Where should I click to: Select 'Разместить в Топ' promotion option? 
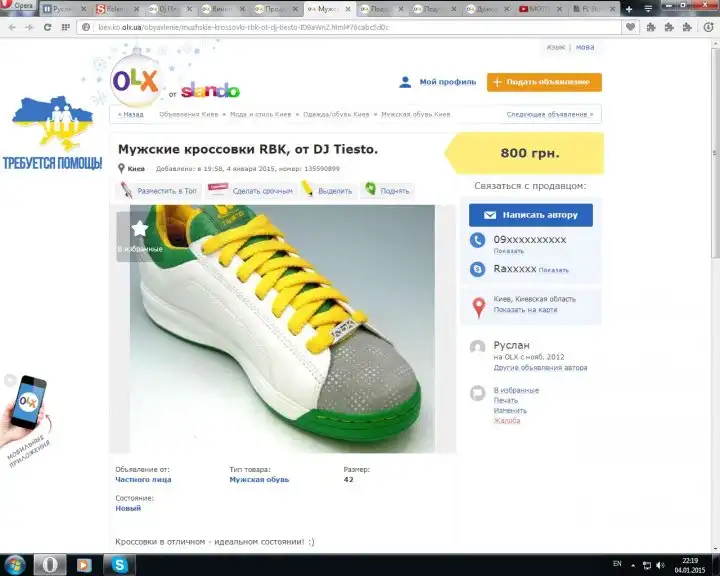[166, 190]
